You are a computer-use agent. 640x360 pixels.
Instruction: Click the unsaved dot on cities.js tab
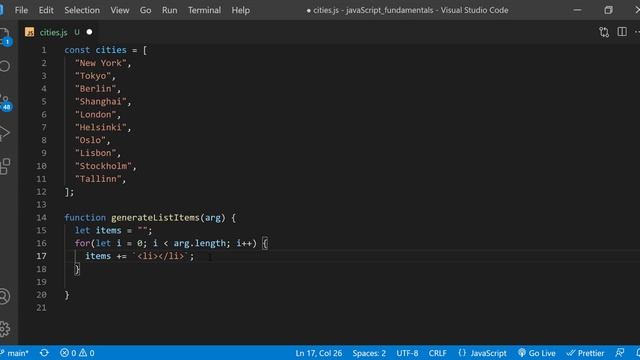[x=89, y=32]
